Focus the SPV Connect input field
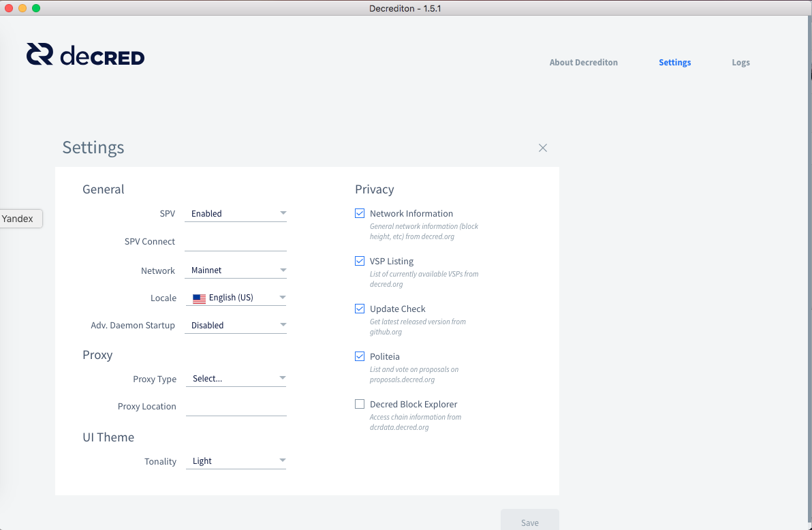The image size is (812, 530). click(236, 242)
